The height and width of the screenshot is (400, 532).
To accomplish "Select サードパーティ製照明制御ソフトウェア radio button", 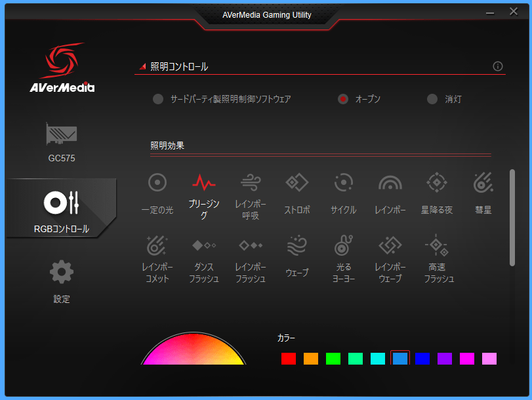I will (158, 99).
